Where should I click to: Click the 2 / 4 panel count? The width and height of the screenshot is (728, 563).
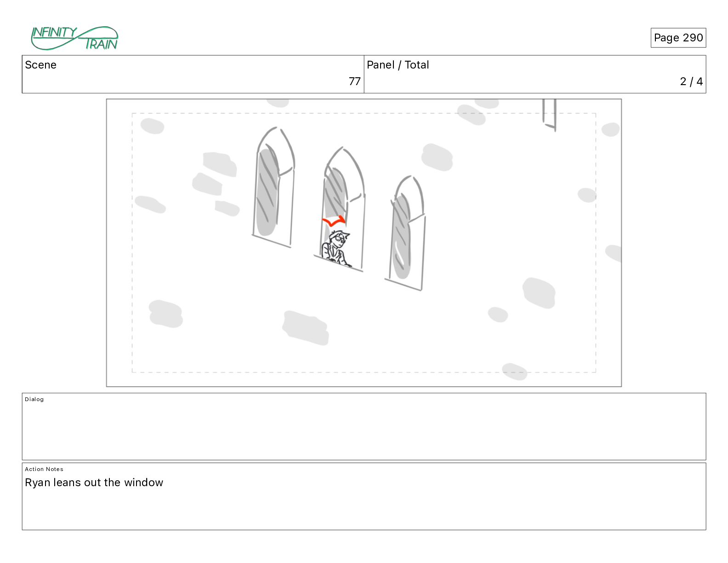click(x=691, y=81)
